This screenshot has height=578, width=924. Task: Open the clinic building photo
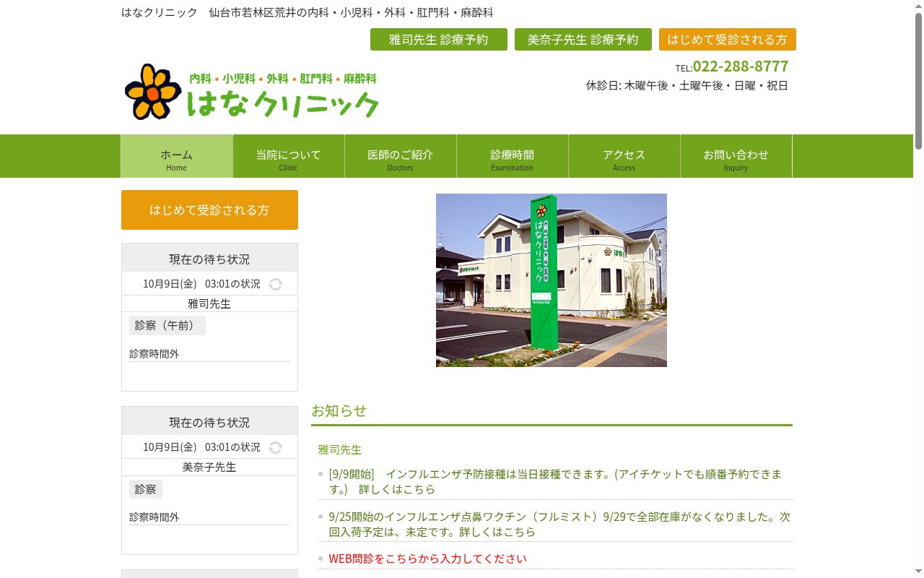point(552,280)
